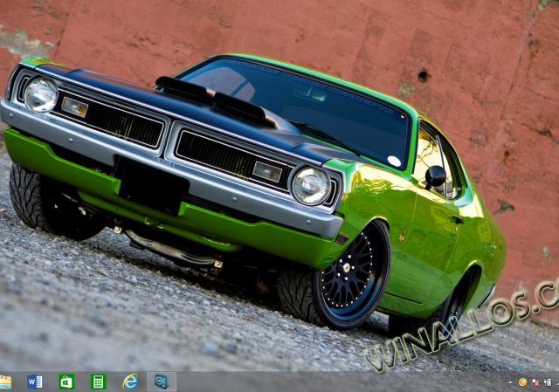Open the network signal tray icon

556,382
